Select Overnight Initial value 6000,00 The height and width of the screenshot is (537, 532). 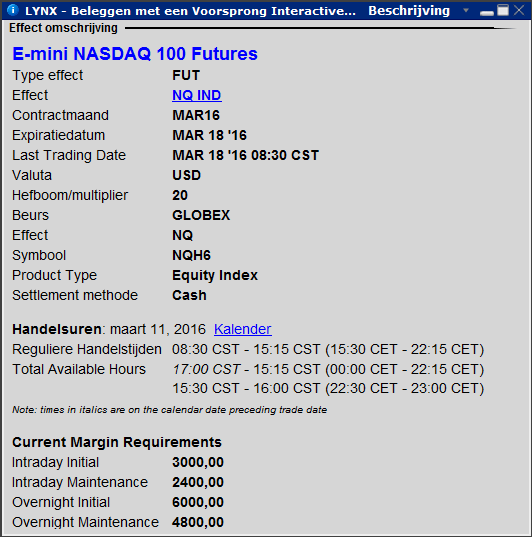[x=198, y=502]
